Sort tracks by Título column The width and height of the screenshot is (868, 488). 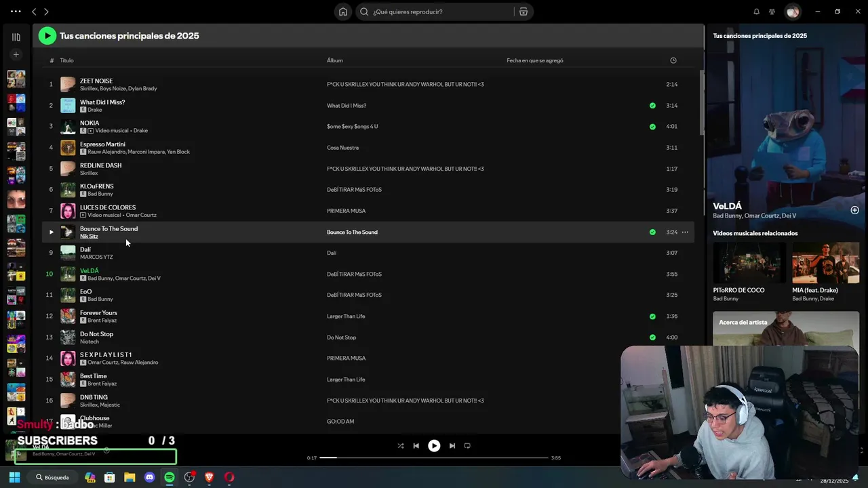coord(66,60)
